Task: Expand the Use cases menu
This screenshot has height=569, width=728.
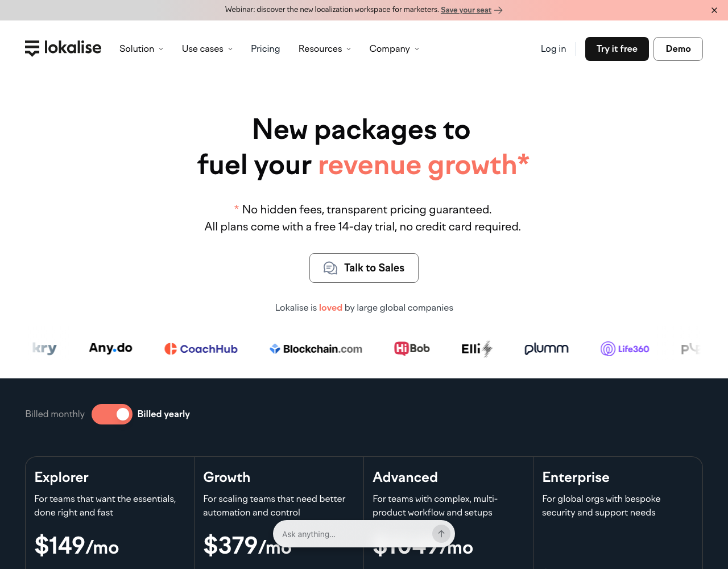Action: 207,49
